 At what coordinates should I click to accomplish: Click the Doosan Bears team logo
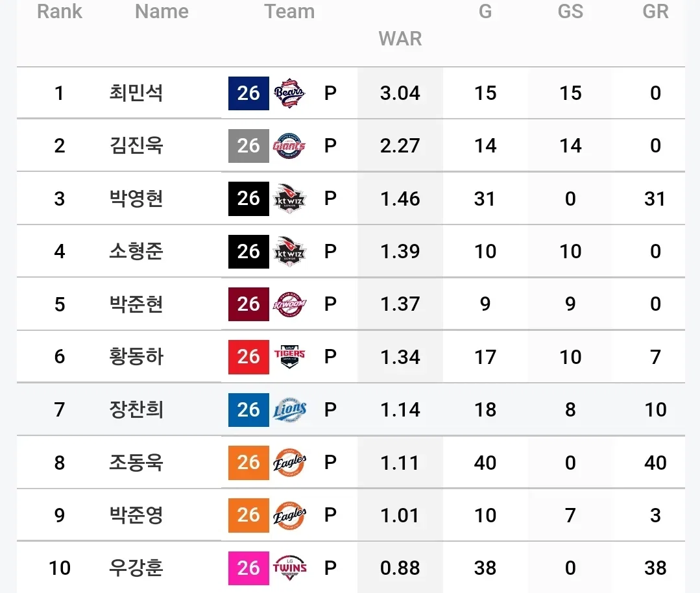[289, 93]
